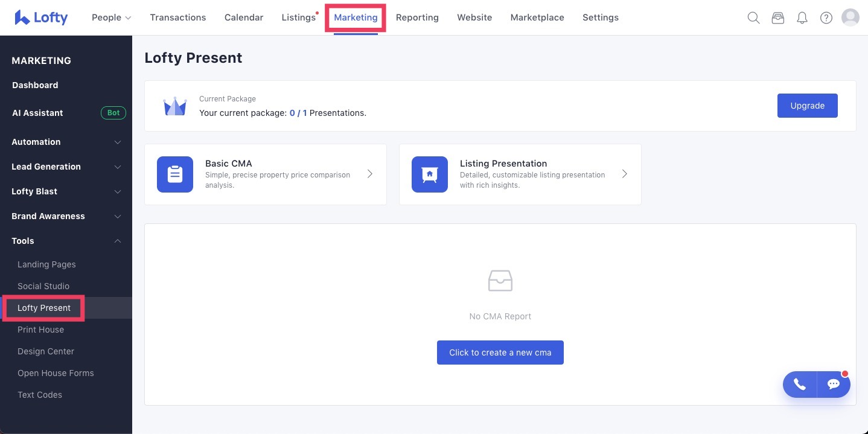This screenshot has width=868, height=434.
Task: Open Landing Pages under Tools
Action: tap(46, 264)
